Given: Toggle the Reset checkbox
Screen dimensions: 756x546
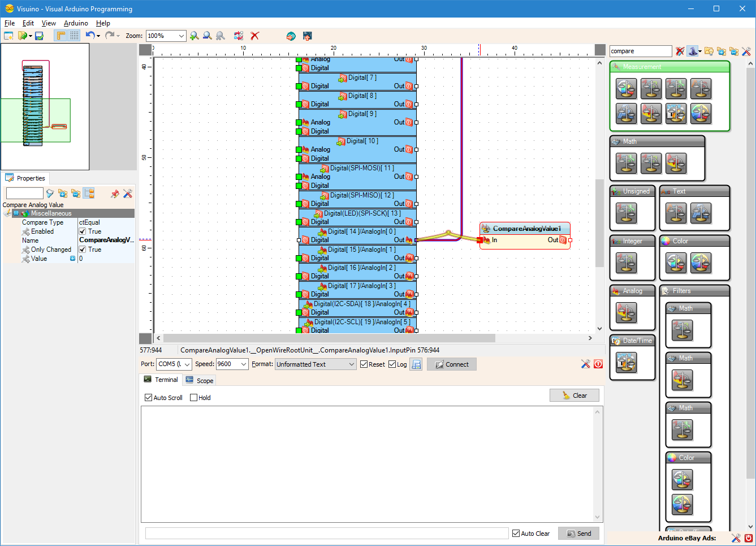Looking at the screenshot, I should (364, 364).
